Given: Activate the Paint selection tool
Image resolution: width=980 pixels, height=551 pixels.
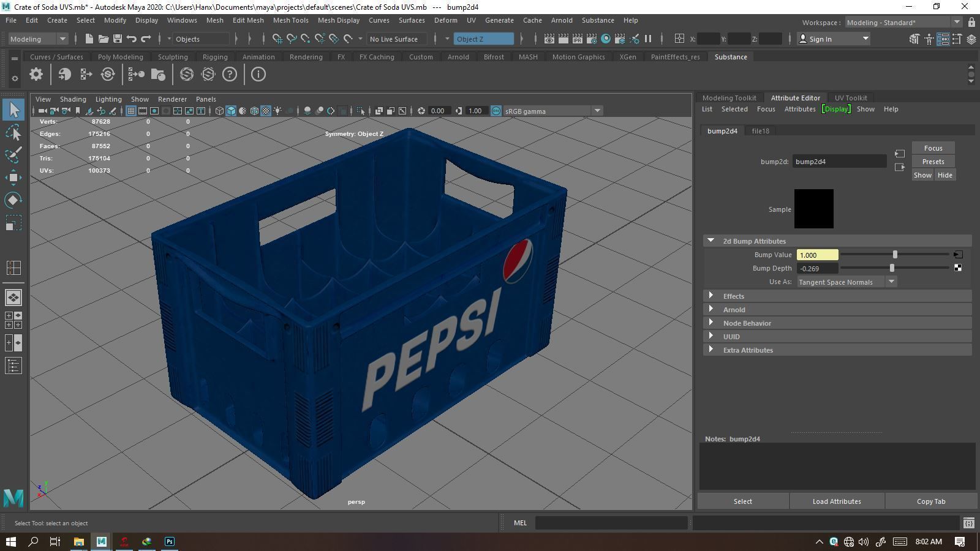Looking at the screenshot, I should 13,155.
